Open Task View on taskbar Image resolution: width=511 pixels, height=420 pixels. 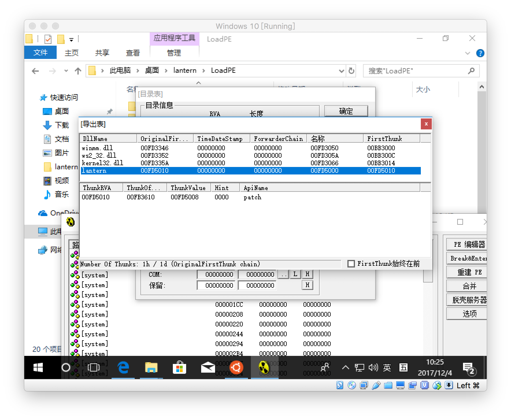(x=93, y=367)
